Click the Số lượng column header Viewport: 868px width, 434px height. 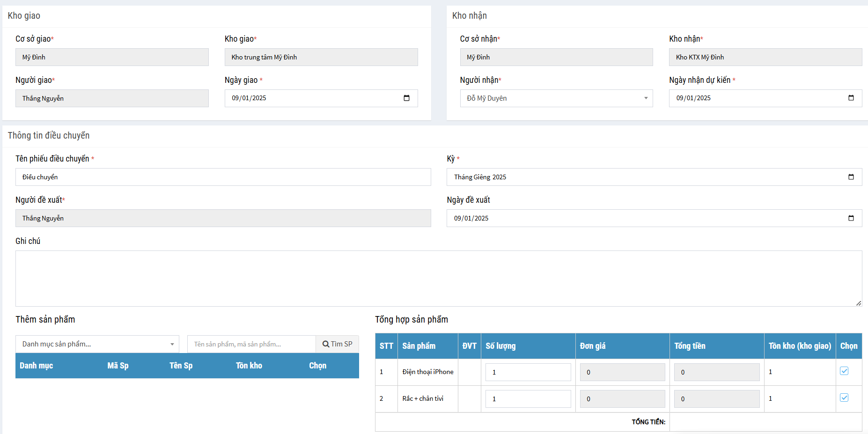tap(500, 346)
